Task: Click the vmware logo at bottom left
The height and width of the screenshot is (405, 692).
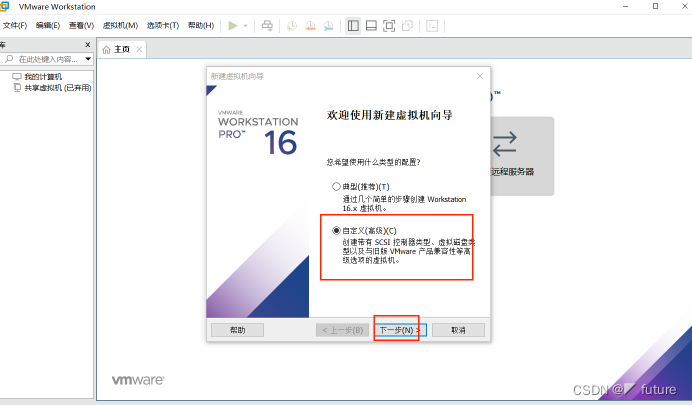Action: pyautogui.click(x=138, y=380)
